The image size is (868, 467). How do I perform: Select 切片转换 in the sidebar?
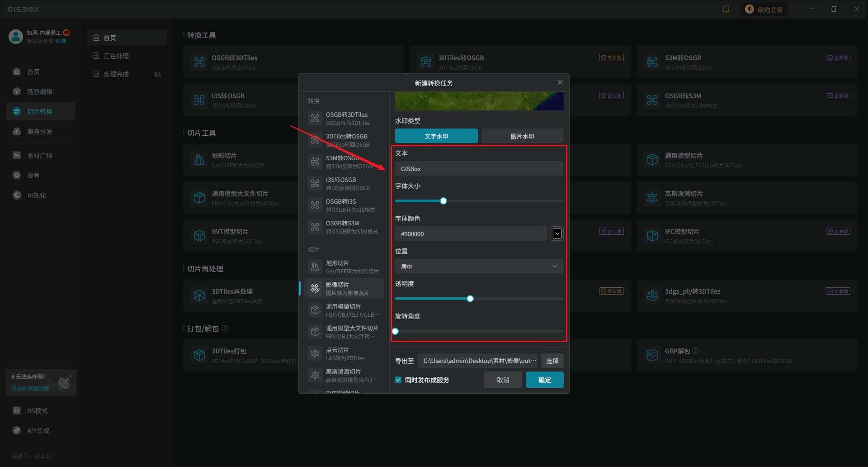click(x=41, y=112)
